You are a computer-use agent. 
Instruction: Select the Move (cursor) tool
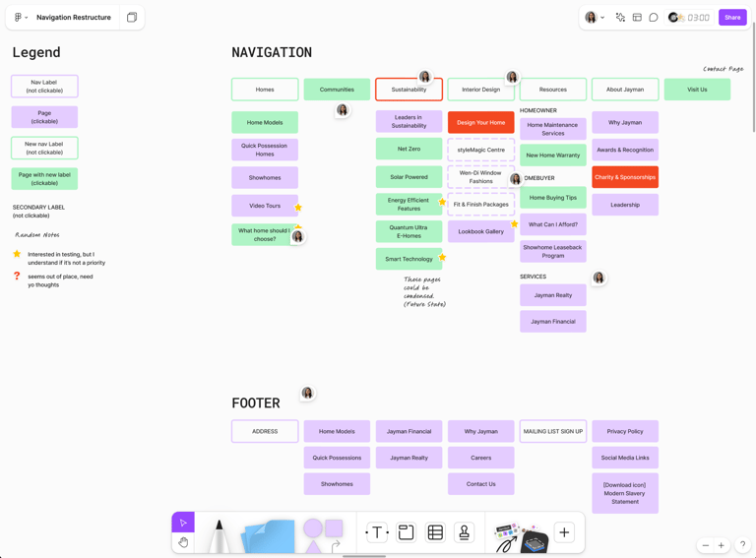point(183,523)
